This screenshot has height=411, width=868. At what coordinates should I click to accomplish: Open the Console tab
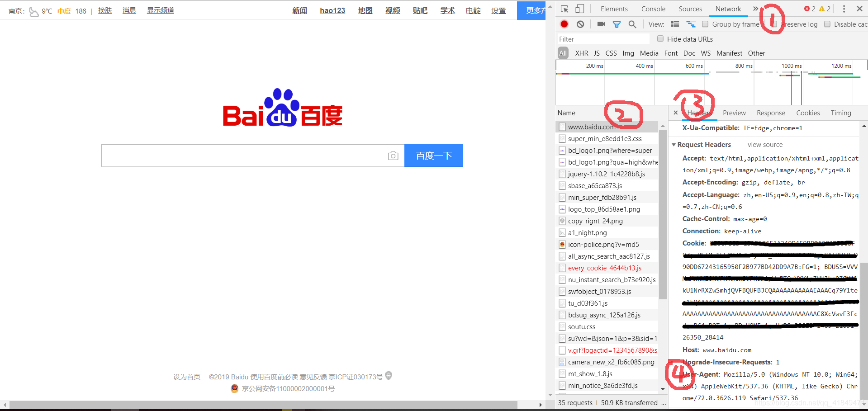coord(653,9)
